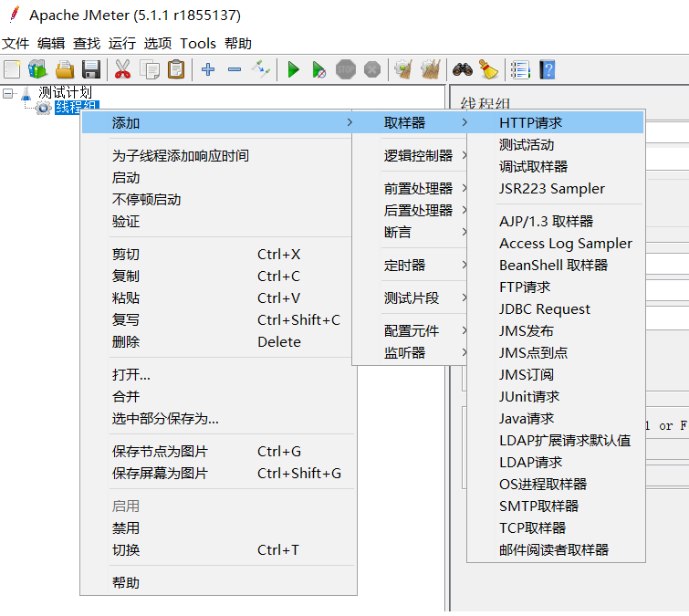Click the Collapse all minus icon
This screenshot has height=616, width=689.
[235, 69]
